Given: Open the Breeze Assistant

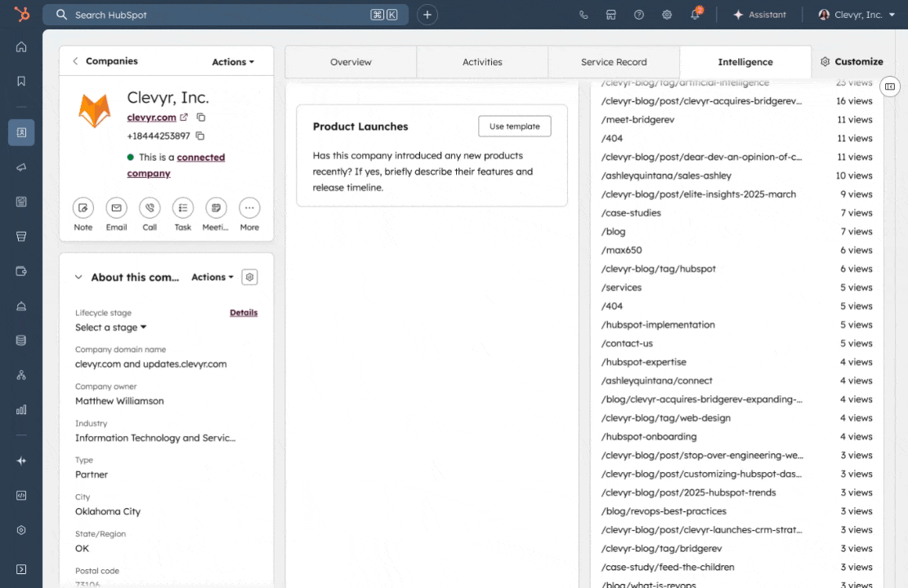Looking at the screenshot, I should click(760, 15).
